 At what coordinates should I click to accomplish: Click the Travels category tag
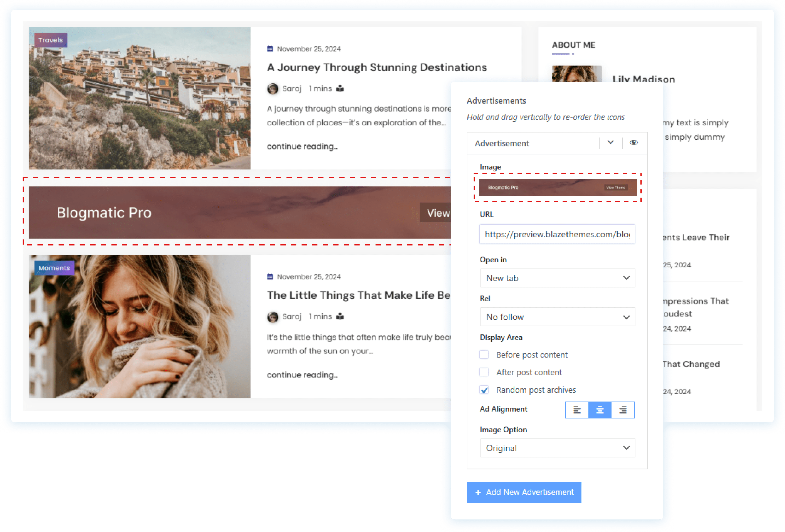pos(51,40)
